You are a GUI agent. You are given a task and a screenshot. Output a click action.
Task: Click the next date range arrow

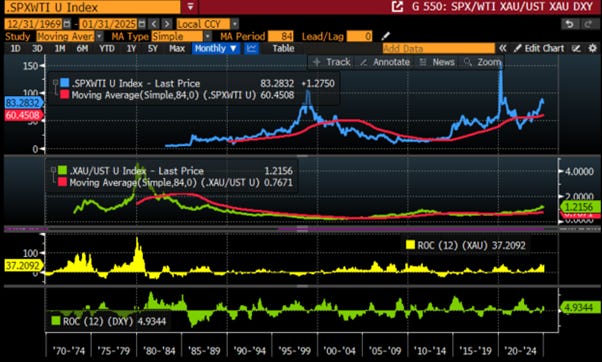point(167,24)
